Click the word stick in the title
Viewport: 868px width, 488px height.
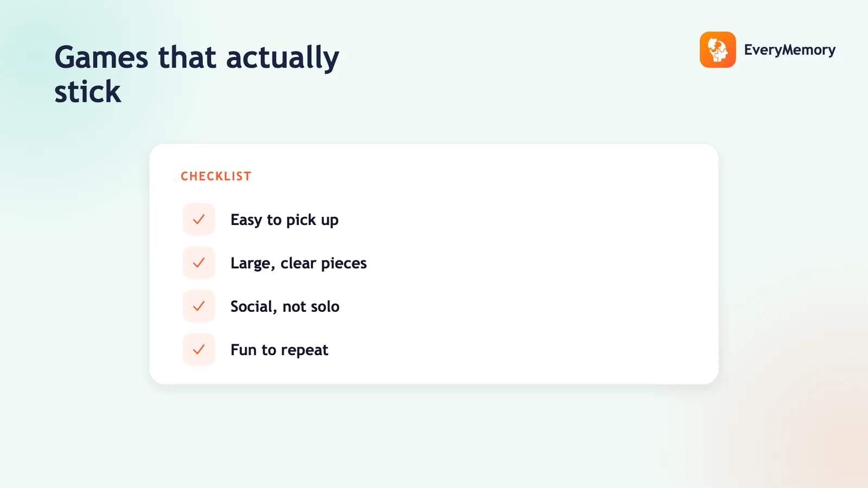tap(88, 91)
